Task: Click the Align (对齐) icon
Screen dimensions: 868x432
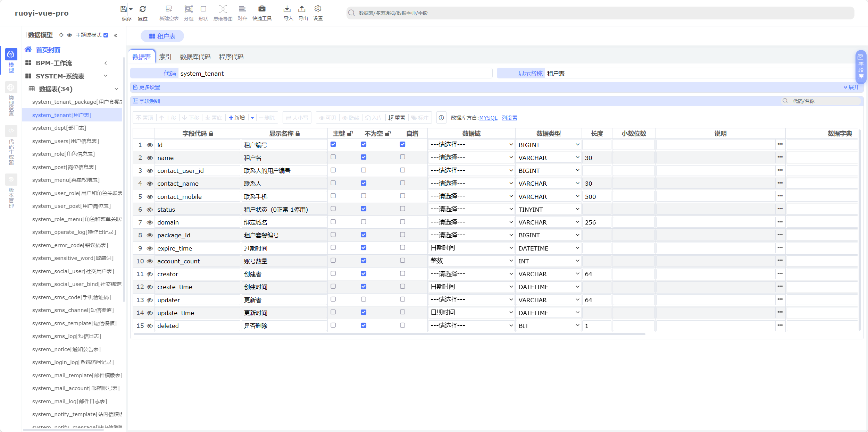Action: 242,9
